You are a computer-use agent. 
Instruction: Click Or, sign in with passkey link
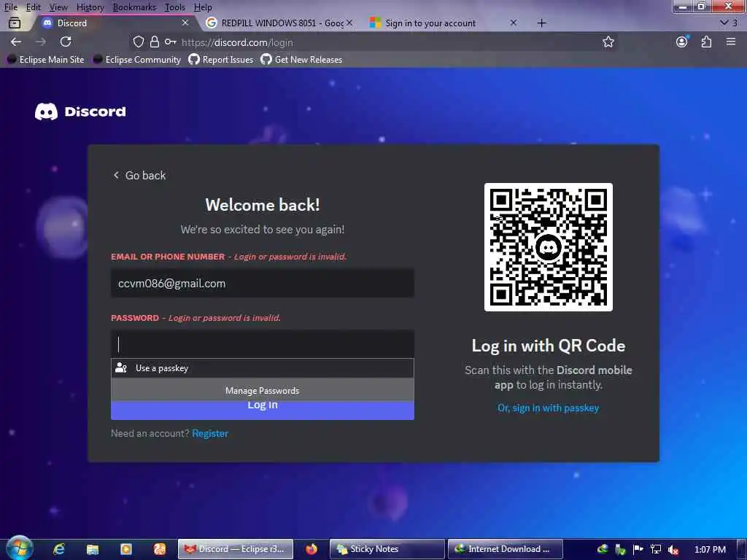click(549, 408)
